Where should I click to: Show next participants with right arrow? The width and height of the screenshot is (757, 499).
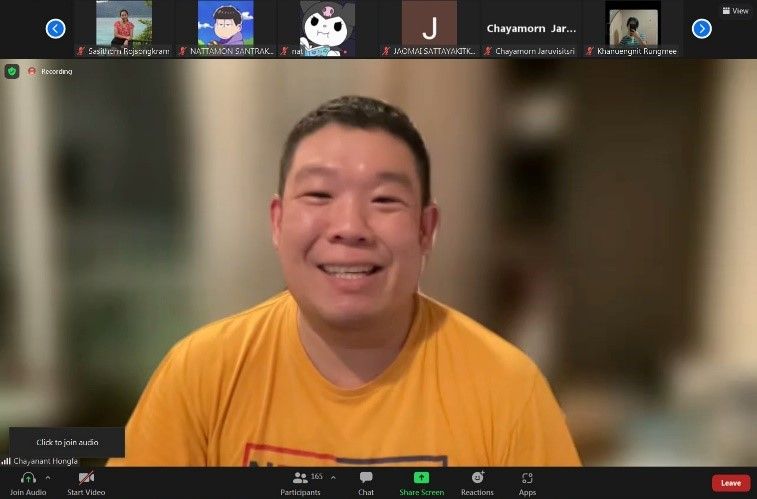tap(702, 28)
